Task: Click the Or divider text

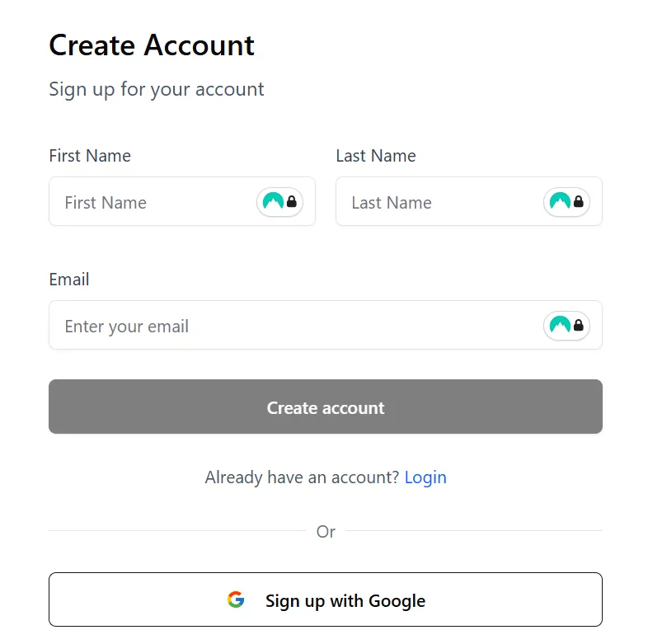Action: coord(326,532)
